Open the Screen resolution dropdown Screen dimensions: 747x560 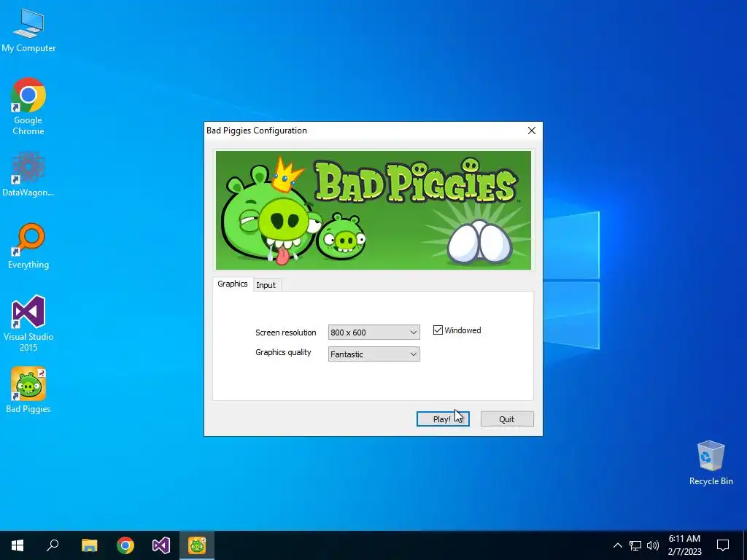point(374,332)
